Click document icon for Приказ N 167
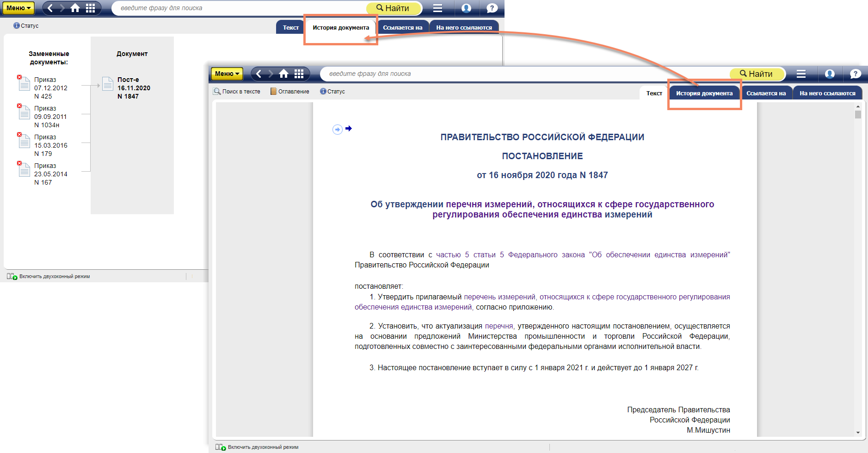The height and width of the screenshot is (453, 868). [x=24, y=169]
